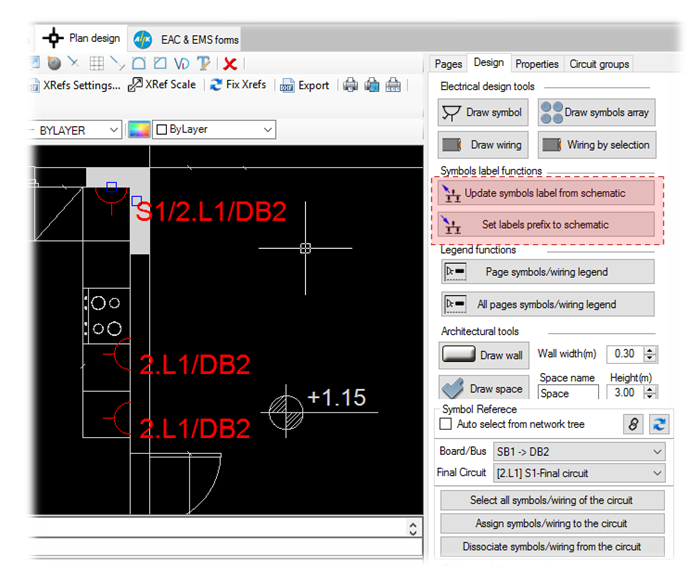This screenshot has width=697, height=570.
Task: Click the blue refresh icon in Symbol Reference
Action: (659, 424)
